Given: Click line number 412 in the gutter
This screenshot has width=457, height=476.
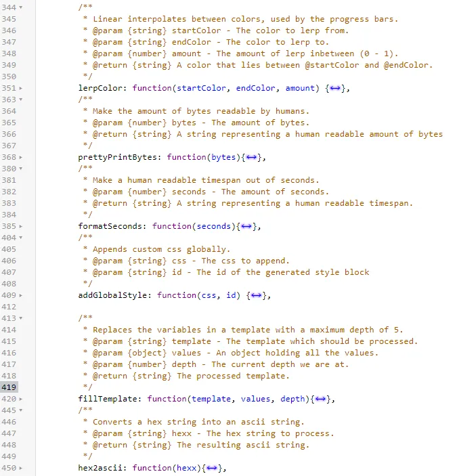Looking at the screenshot, I should tap(9, 307).
